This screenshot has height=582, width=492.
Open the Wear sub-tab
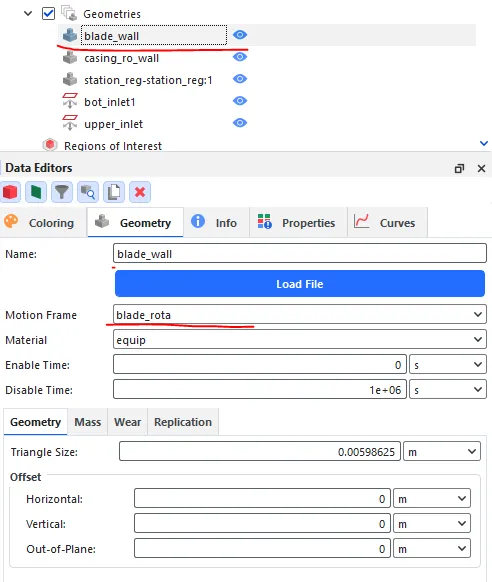click(x=128, y=422)
